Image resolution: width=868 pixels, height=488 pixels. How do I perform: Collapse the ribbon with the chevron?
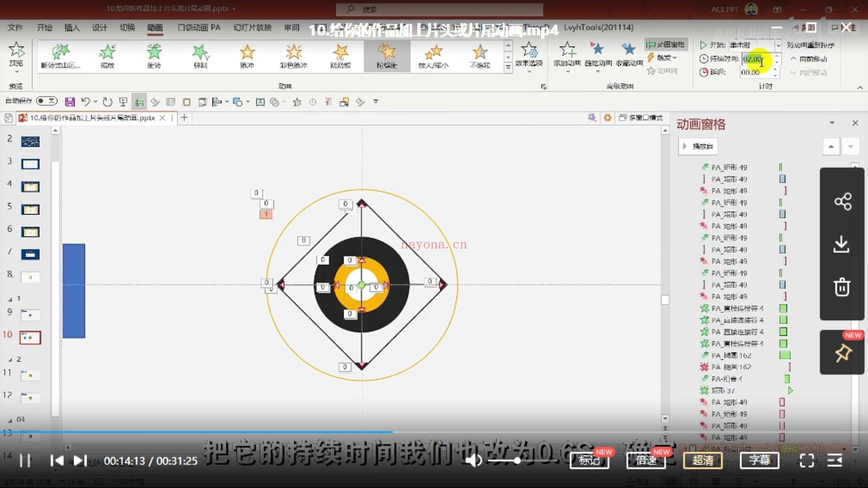pyautogui.click(x=860, y=87)
